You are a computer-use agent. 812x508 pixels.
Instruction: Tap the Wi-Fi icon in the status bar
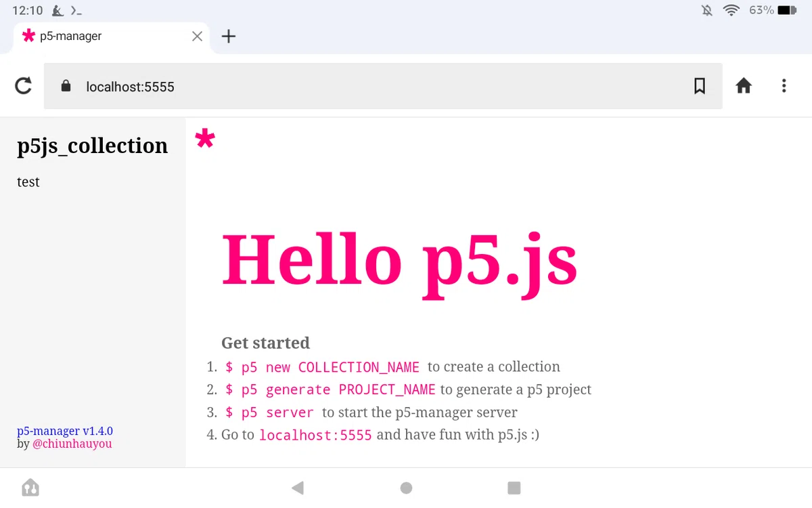click(731, 10)
